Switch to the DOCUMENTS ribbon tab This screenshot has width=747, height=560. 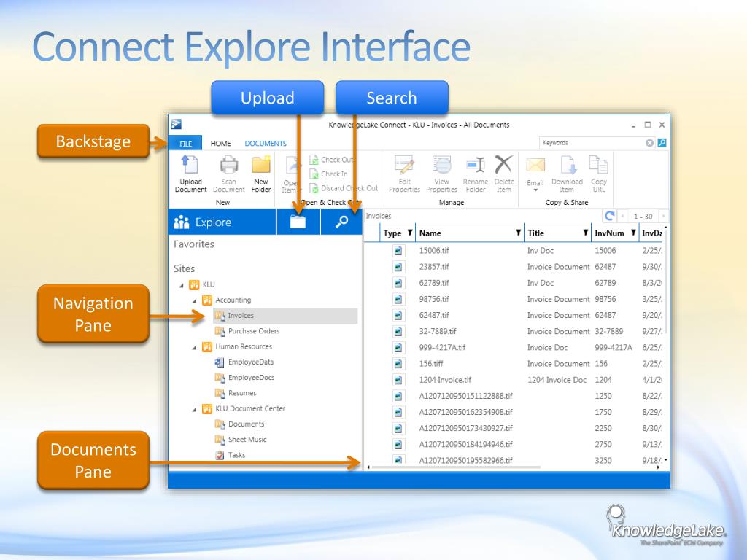pos(266,144)
